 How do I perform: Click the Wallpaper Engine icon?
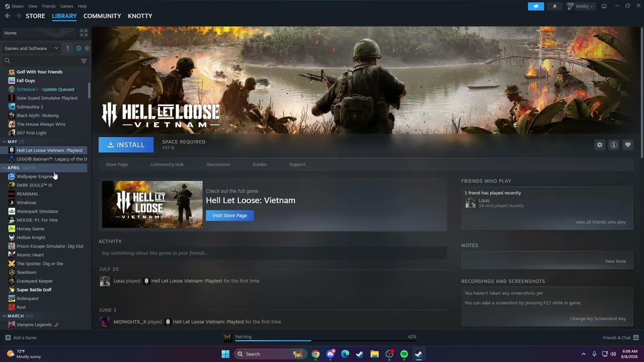click(x=12, y=176)
